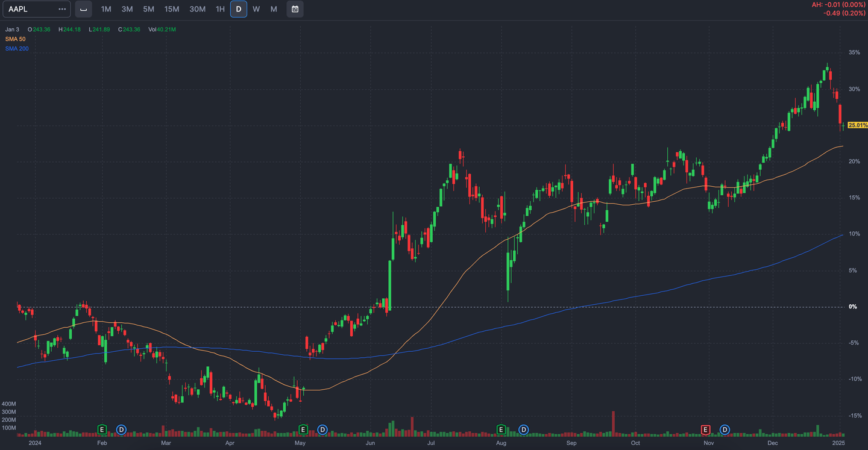Open the calendar date-picker icon
Image resolution: width=868 pixels, height=450 pixels.
295,9
